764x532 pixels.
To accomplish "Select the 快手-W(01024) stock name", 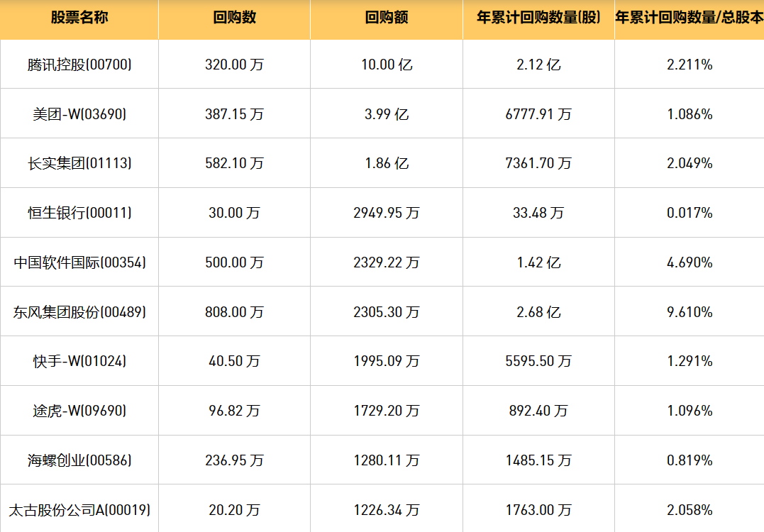I will (x=79, y=361).
